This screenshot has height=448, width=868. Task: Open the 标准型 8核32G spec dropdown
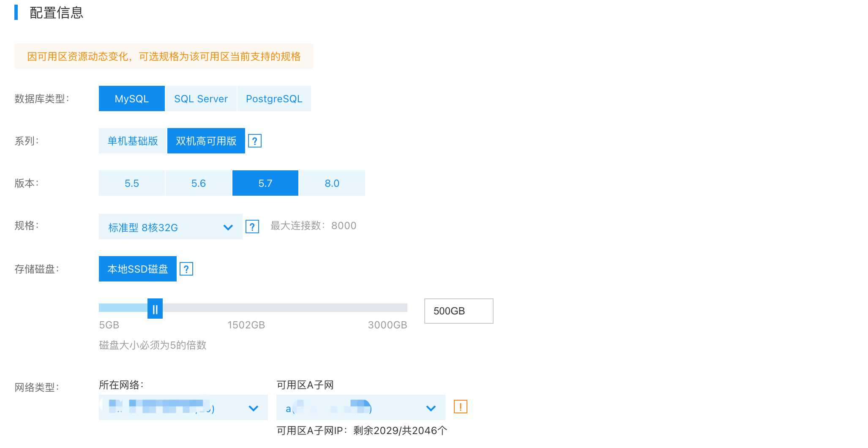171,227
